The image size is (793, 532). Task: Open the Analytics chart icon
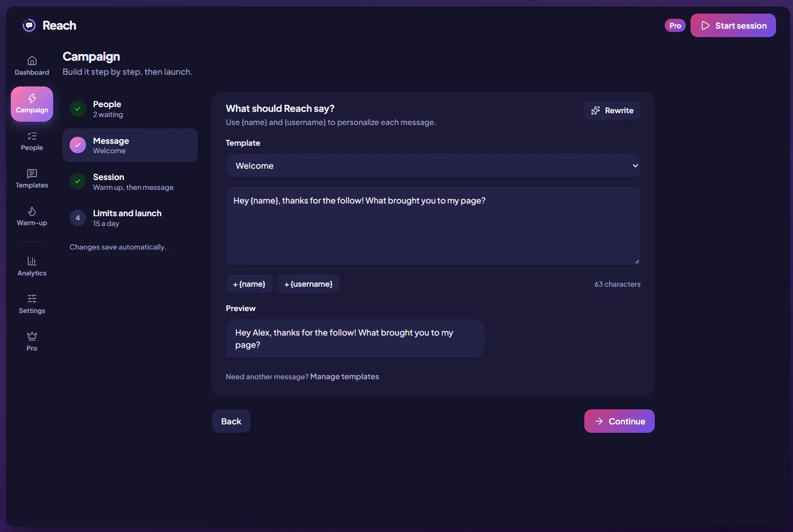[32, 261]
